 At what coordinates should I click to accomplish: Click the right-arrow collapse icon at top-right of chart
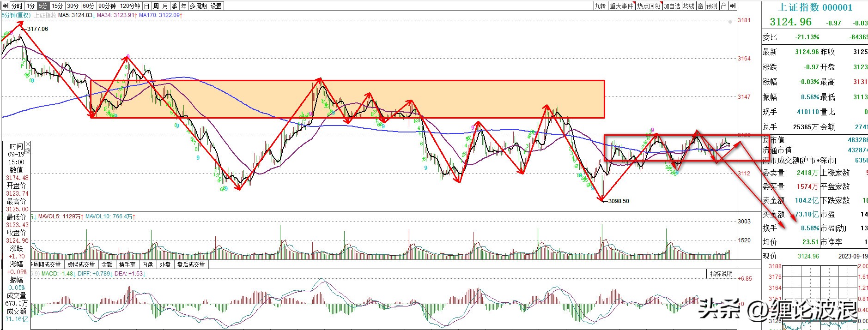click(733, 6)
